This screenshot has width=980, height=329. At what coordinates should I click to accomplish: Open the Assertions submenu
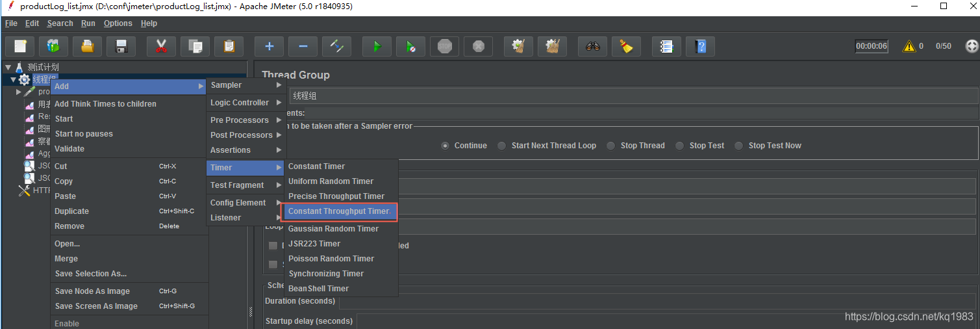point(246,150)
